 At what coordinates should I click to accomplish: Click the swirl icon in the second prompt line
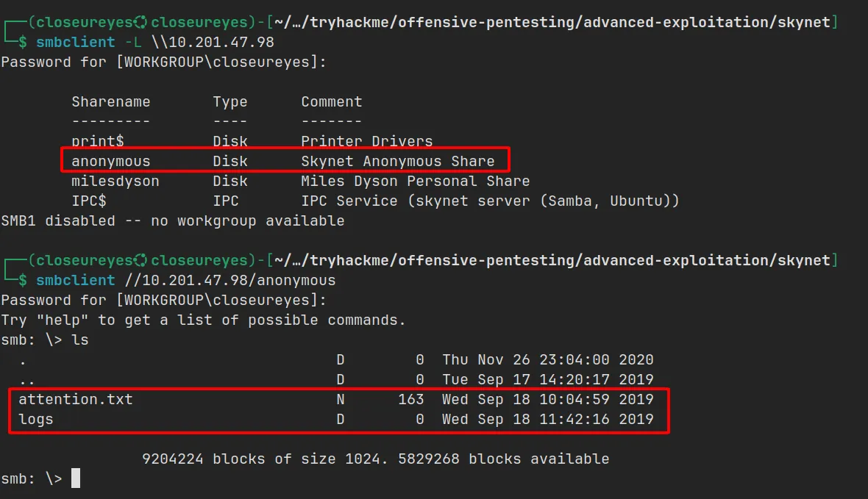tap(141, 260)
